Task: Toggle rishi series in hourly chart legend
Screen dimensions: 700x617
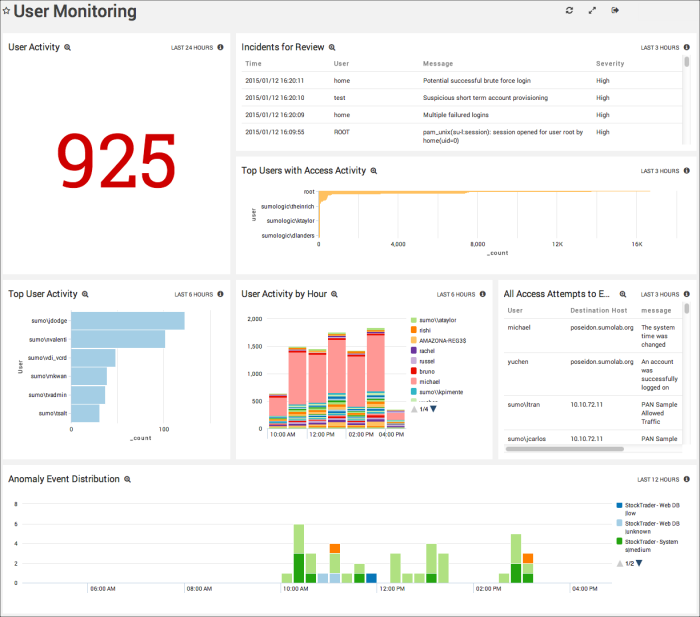Action: [x=425, y=329]
